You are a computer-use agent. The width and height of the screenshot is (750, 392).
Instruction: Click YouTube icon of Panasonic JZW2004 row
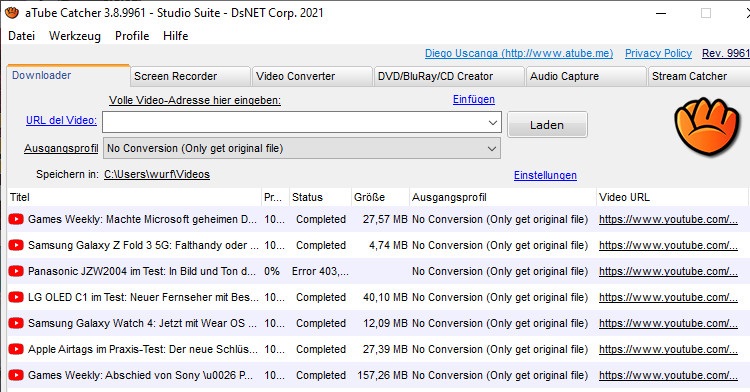coord(16,271)
